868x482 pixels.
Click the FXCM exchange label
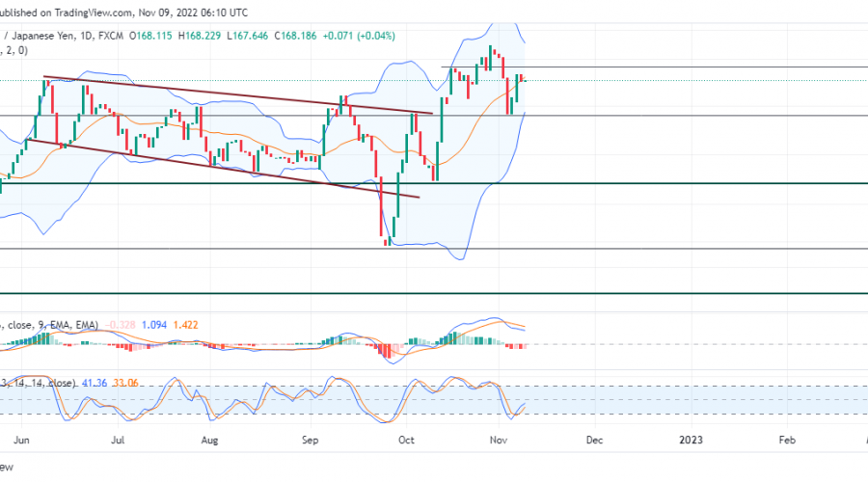point(111,36)
